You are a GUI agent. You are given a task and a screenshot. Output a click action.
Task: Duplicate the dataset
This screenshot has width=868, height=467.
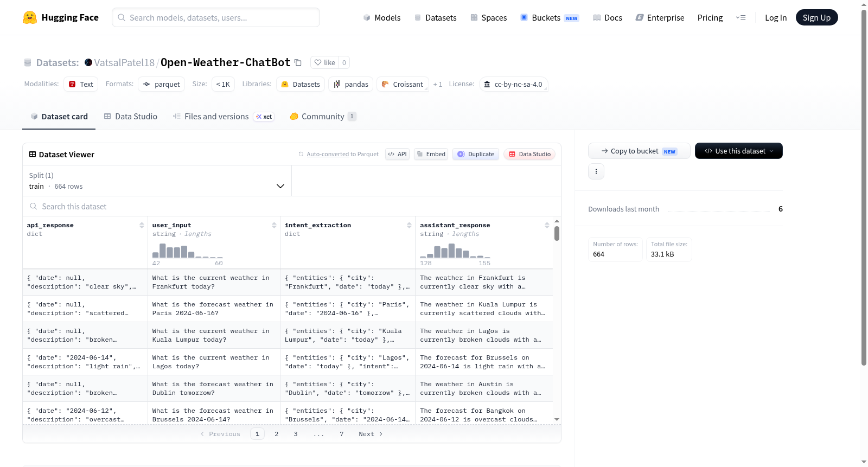pos(476,154)
